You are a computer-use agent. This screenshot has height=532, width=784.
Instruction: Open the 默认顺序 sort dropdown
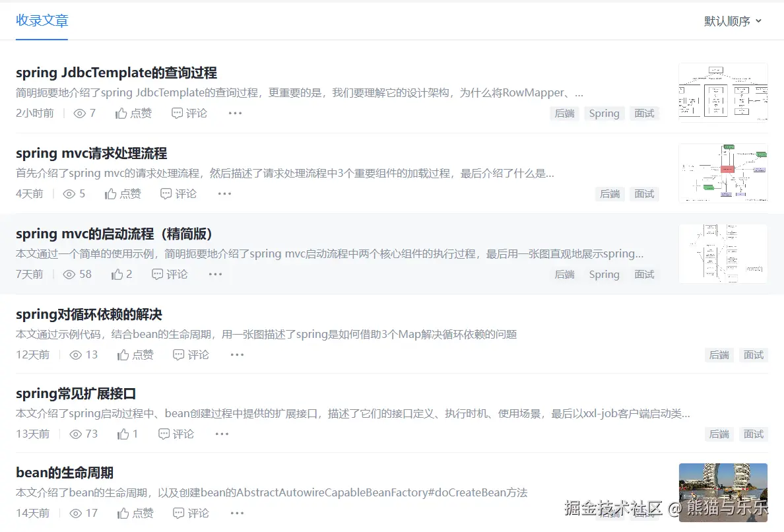click(733, 21)
